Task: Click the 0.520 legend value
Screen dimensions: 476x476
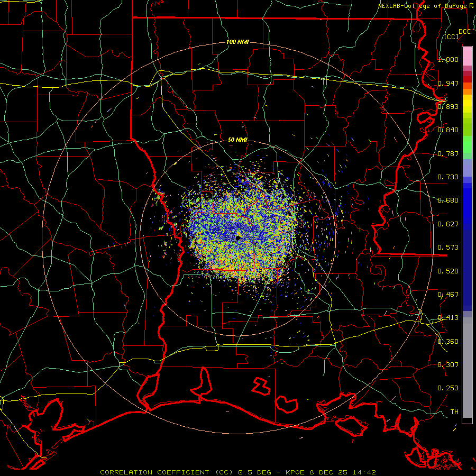Action: tap(448, 271)
